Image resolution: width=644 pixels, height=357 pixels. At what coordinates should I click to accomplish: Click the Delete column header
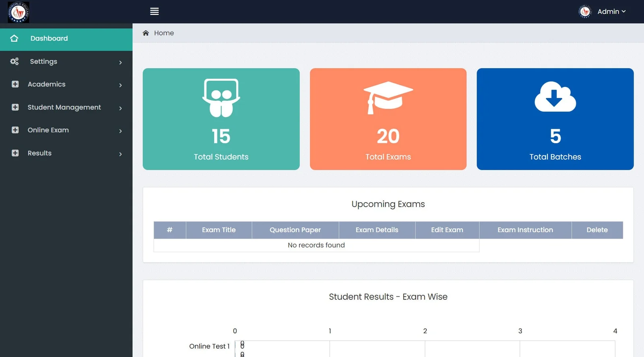pos(597,230)
